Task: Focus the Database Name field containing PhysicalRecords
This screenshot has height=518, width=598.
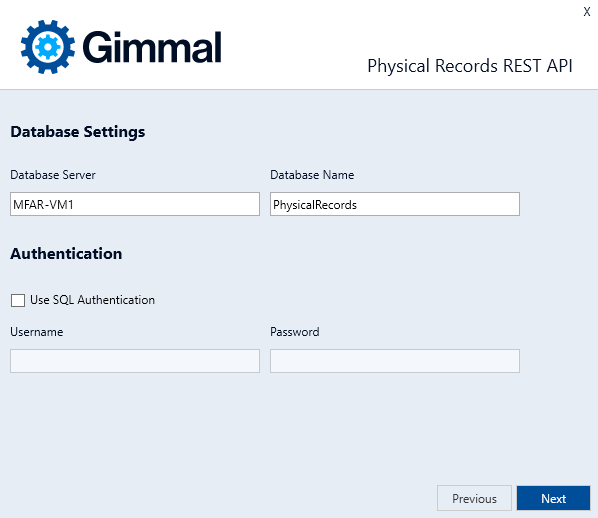Action: click(395, 204)
